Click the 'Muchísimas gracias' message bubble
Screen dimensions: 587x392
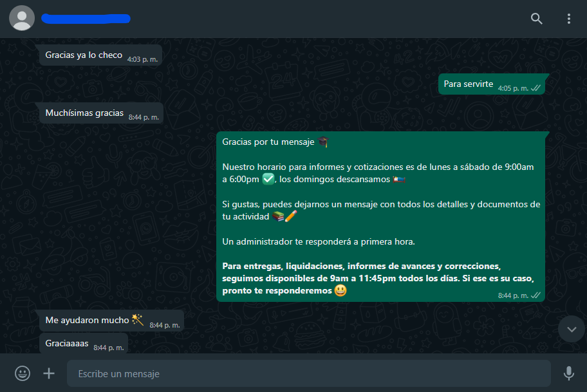101,113
